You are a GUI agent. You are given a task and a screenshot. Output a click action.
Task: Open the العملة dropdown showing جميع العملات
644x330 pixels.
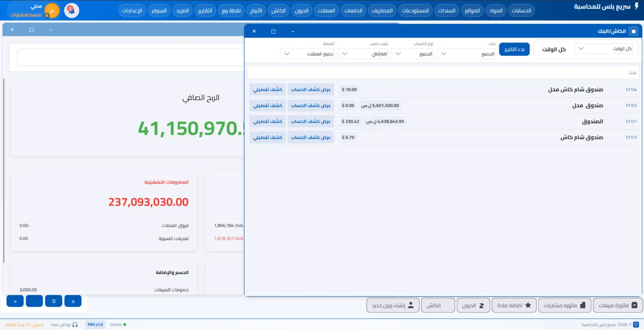coord(307,54)
